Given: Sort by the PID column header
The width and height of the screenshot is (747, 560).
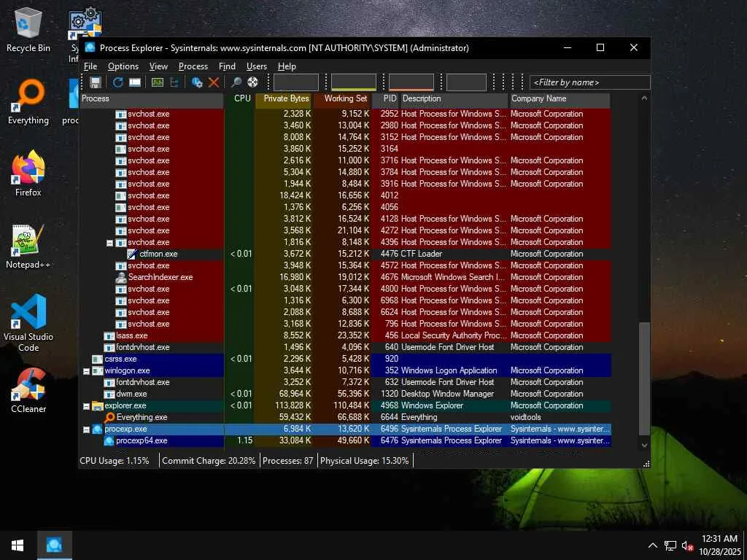Looking at the screenshot, I should coord(385,98).
